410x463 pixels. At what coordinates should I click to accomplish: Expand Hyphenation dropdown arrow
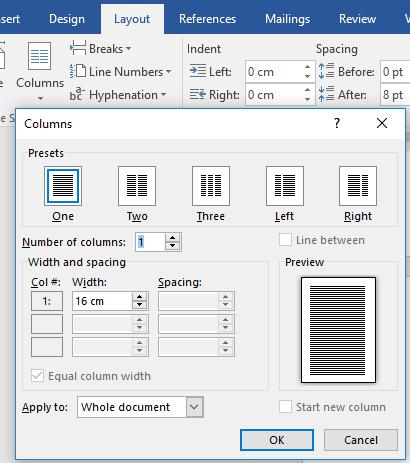click(163, 95)
